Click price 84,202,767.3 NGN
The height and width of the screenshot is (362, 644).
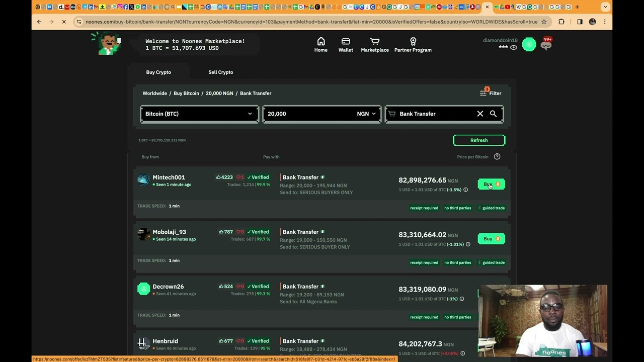(x=426, y=344)
